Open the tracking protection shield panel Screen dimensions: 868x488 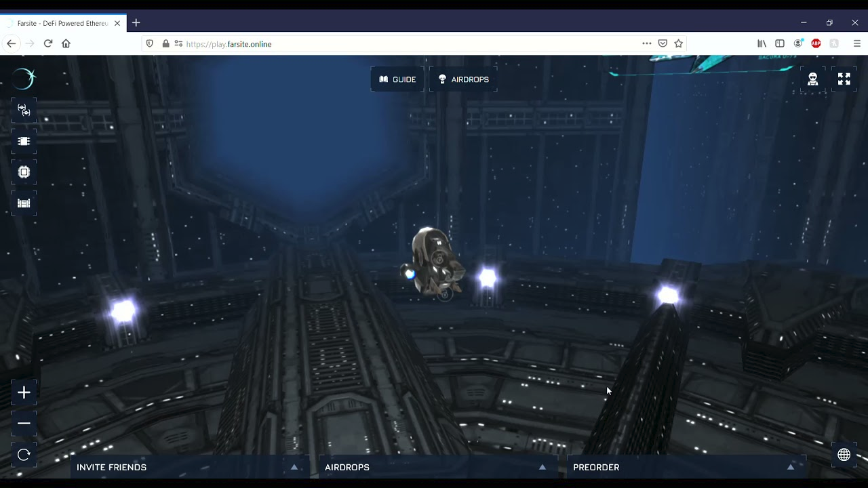coord(150,43)
